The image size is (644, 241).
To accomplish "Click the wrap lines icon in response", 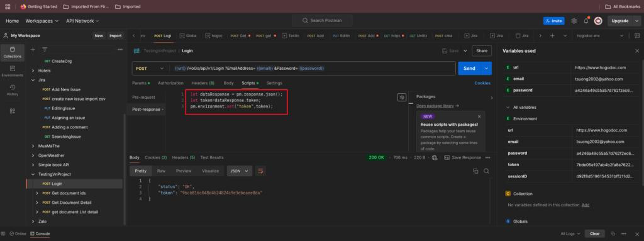I will click(260, 171).
